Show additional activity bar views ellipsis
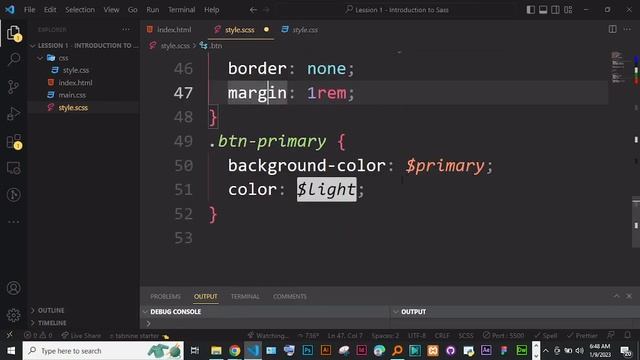640x360 pixels. [x=13, y=222]
